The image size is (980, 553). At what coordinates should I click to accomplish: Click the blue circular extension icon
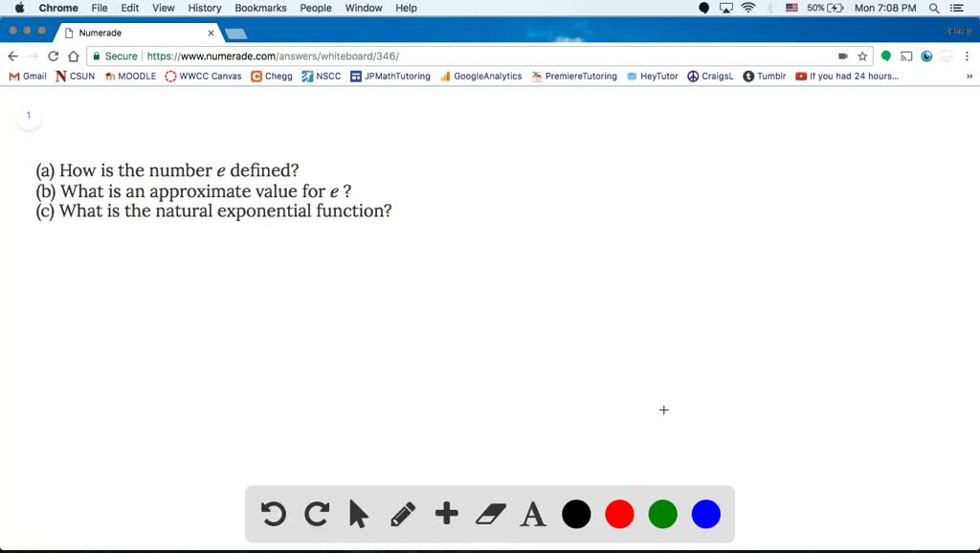point(926,56)
